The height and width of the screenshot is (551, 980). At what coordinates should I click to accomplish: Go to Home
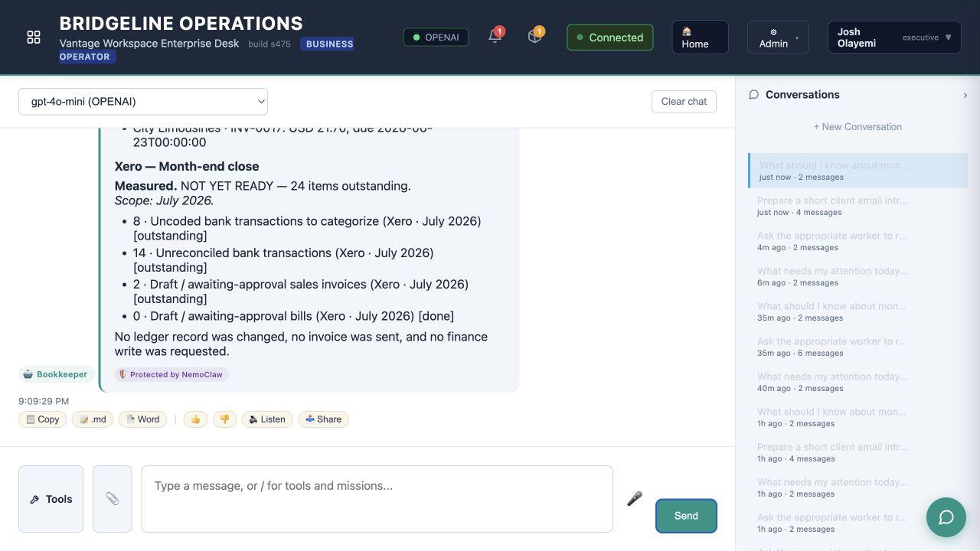[x=700, y=37]
